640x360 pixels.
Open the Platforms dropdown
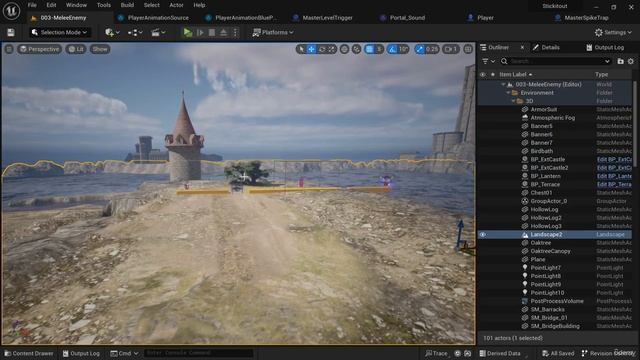[273, 32]
